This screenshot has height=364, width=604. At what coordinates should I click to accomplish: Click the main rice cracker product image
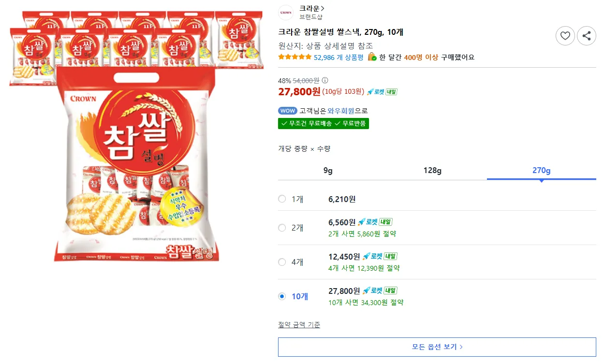click(x=137, y=164)
